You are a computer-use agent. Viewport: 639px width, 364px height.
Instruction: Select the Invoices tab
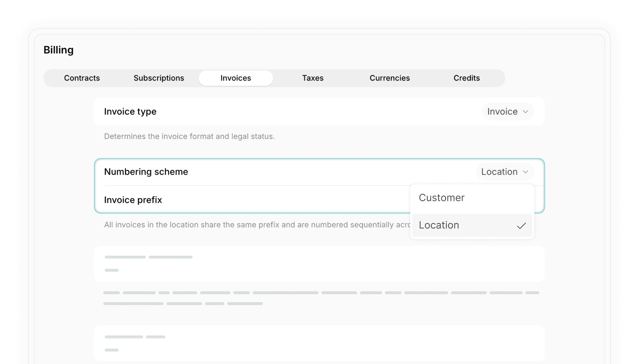click(x=236, y=78)
